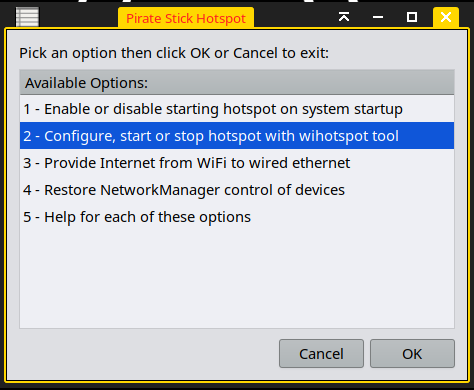Image resolution: width=474 pixels, height=390 pixels.
Task: Click the 'NetworkManager' text in option four
Action: click(x=160, y=190)
